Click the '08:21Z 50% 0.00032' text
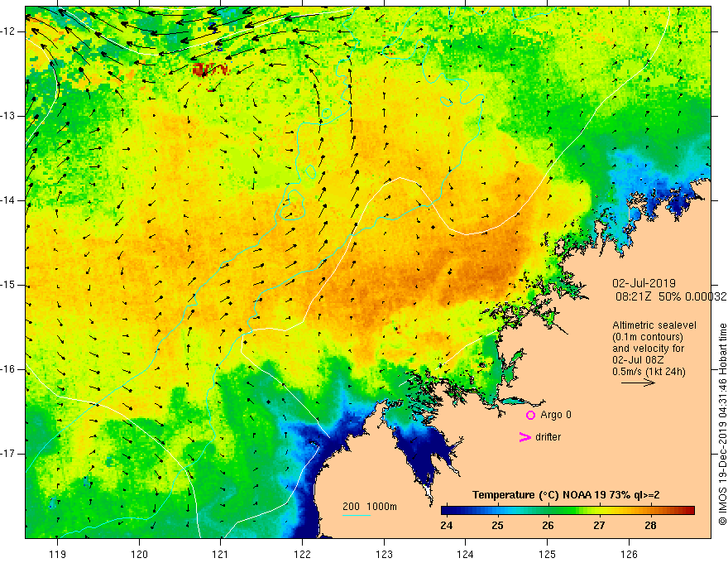Viewport: 728px width, 563px height. [x=670, y=296]
